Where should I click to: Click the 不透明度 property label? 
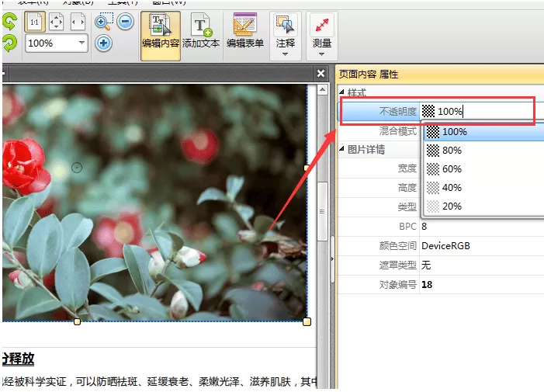coord(397,111)
